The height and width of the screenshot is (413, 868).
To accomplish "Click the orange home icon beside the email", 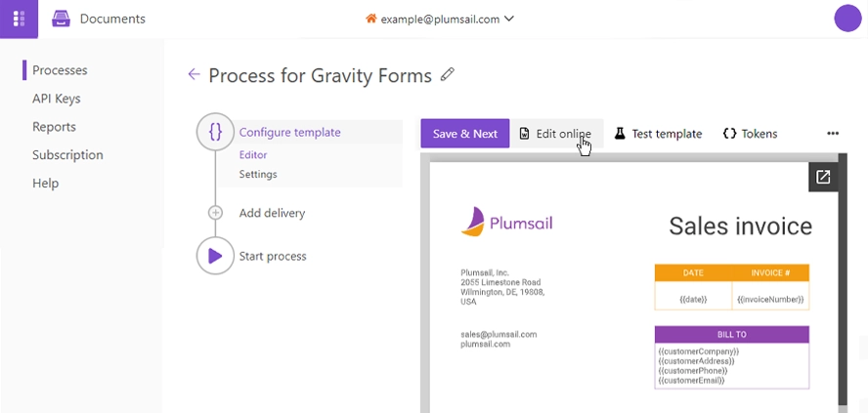I will (370, 19).
